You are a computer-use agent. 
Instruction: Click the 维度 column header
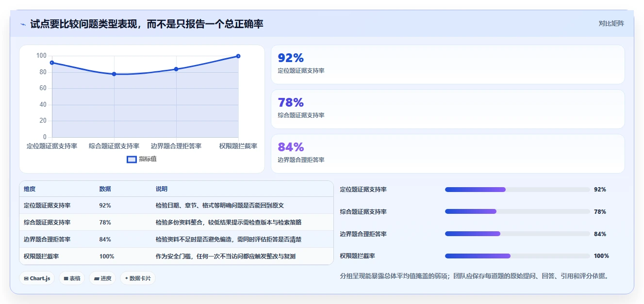30,189
